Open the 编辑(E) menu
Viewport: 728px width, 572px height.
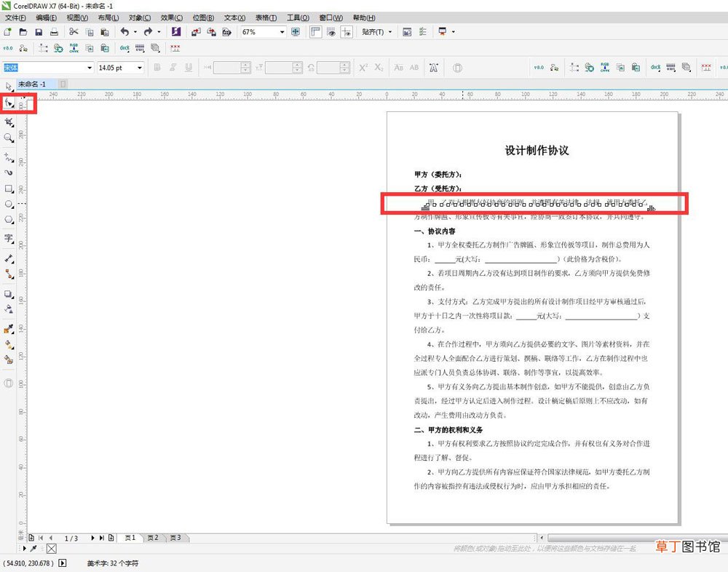(46, 17)
